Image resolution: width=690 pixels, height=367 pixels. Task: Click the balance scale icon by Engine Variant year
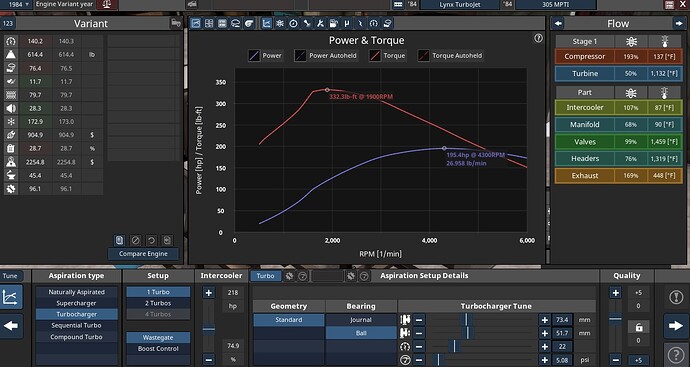106,4
